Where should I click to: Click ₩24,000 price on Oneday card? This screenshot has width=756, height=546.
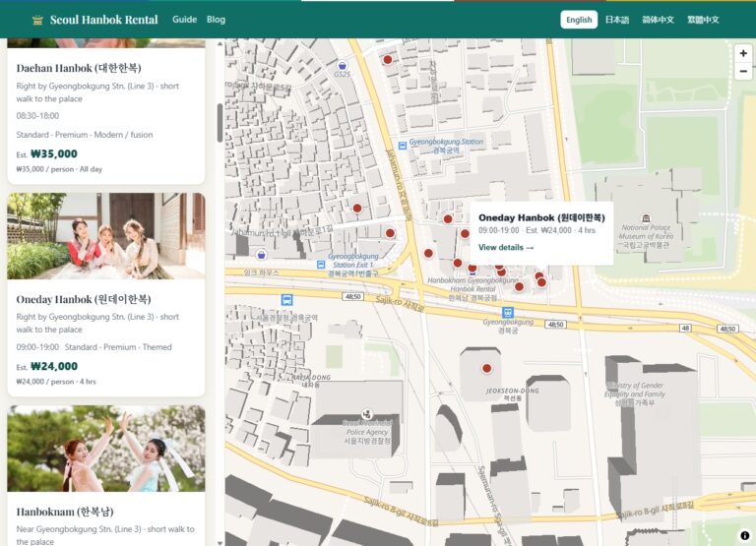pyautogui.click(x=54, y=366)
